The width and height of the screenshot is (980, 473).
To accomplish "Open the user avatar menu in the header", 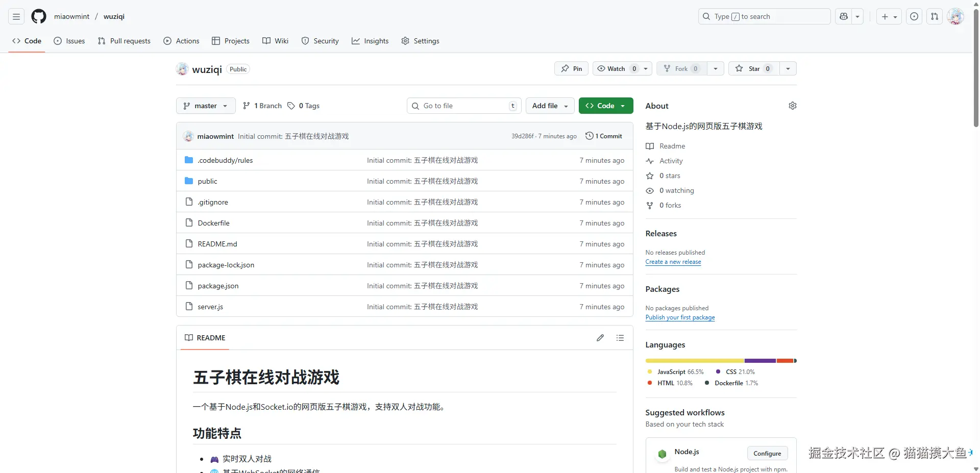I will coord(955,17).
